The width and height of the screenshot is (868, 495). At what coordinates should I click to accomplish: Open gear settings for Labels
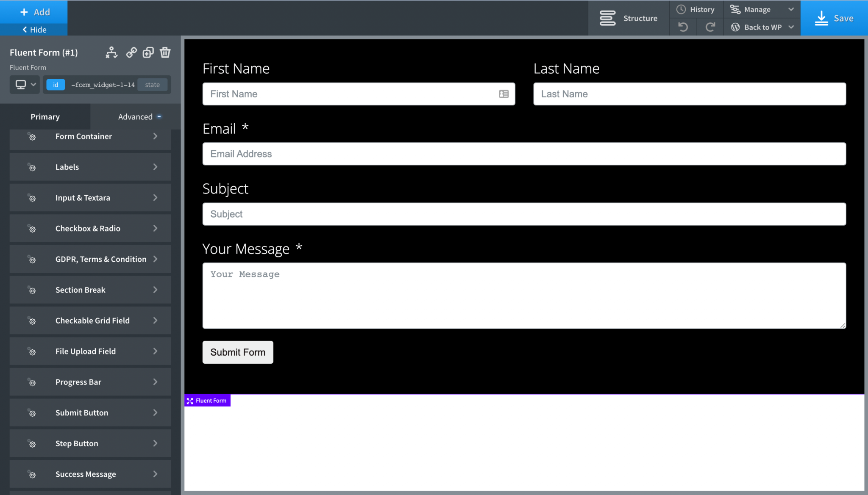[32, 167]
